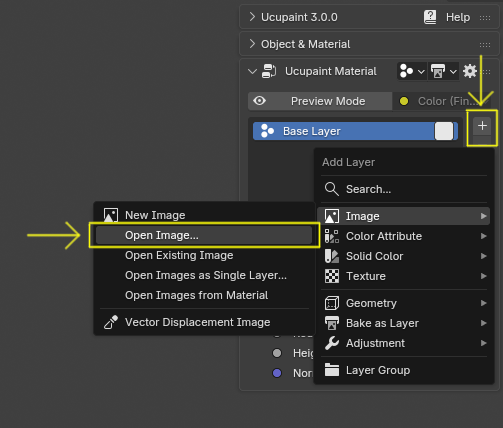The width and height of the screenshot is (503, 428).
Task: Click the Bake as Layer icon
Action: pos(332,323)
